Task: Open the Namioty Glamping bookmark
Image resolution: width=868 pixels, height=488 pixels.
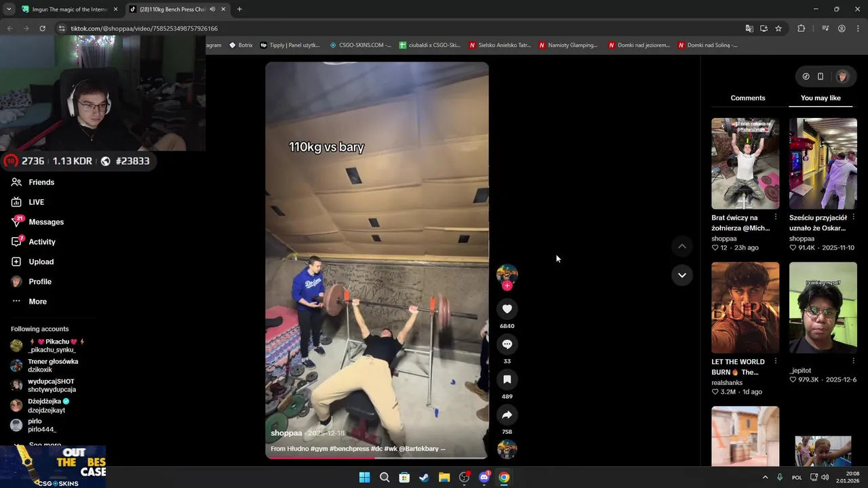Action: (x=569, y=45)
